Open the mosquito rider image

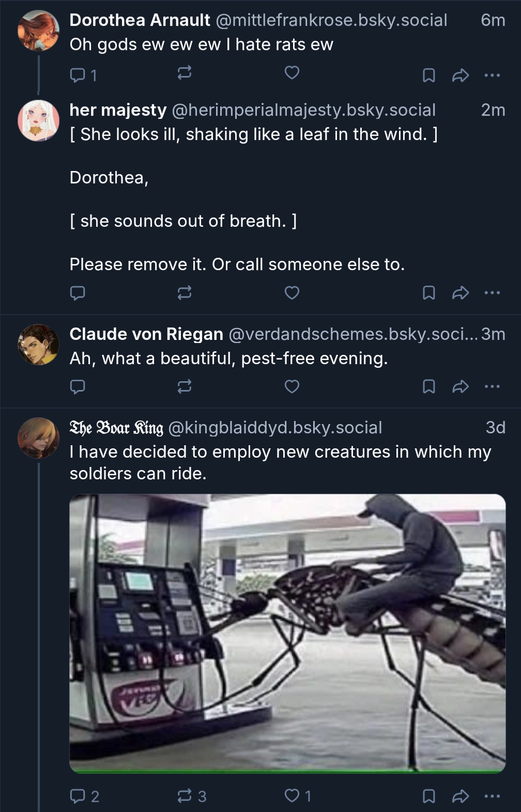(x=287, y=633)
